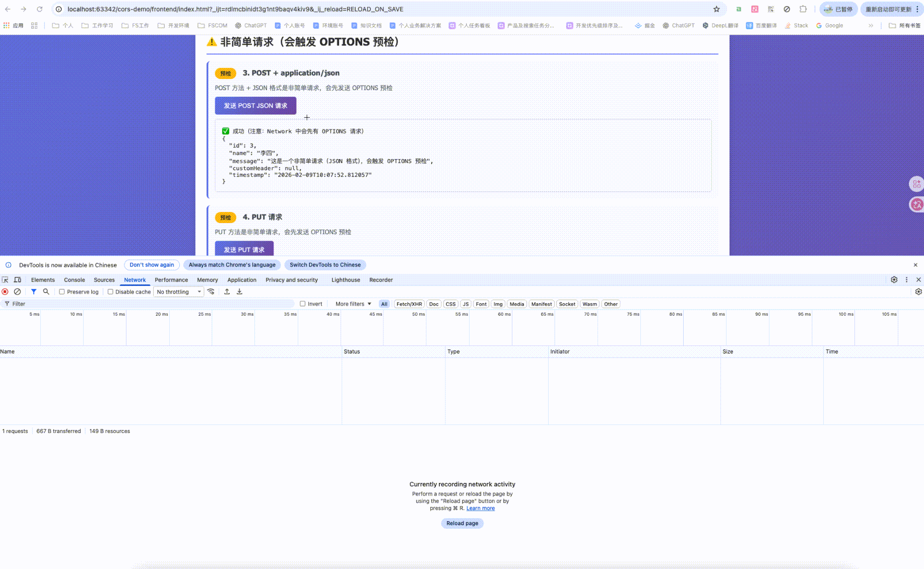
Task: Toggle the CSS request type filter
Action: pyautogui.click(x=451, y=304)
